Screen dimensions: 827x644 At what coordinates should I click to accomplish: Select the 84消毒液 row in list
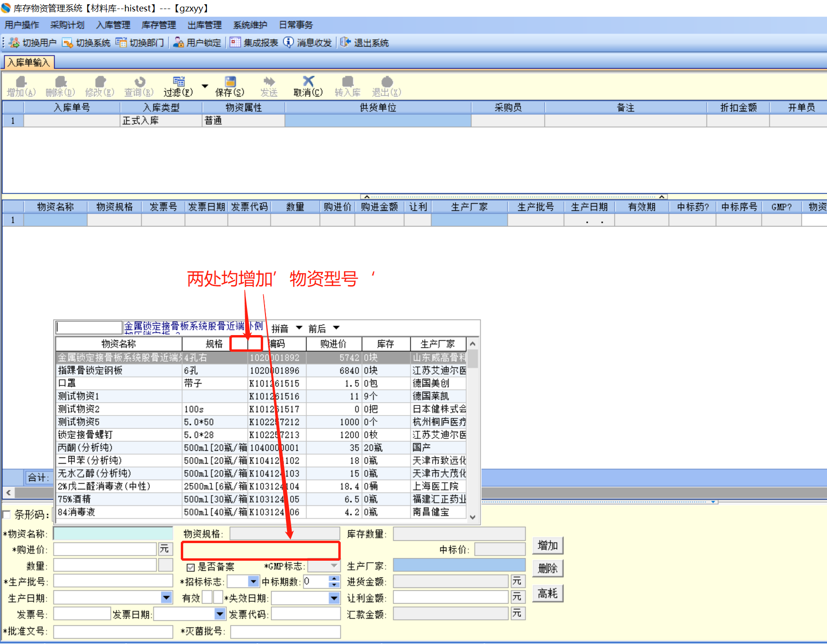[261, 512]
